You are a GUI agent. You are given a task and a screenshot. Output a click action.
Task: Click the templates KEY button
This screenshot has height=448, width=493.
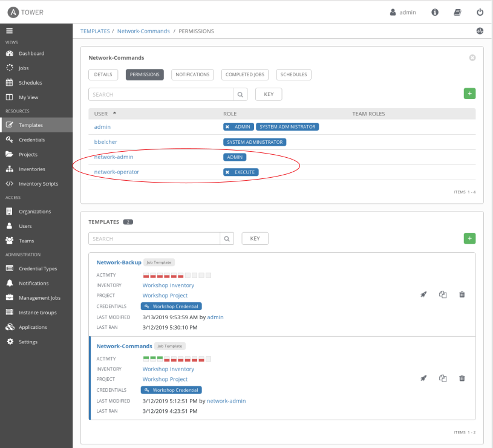255,238
